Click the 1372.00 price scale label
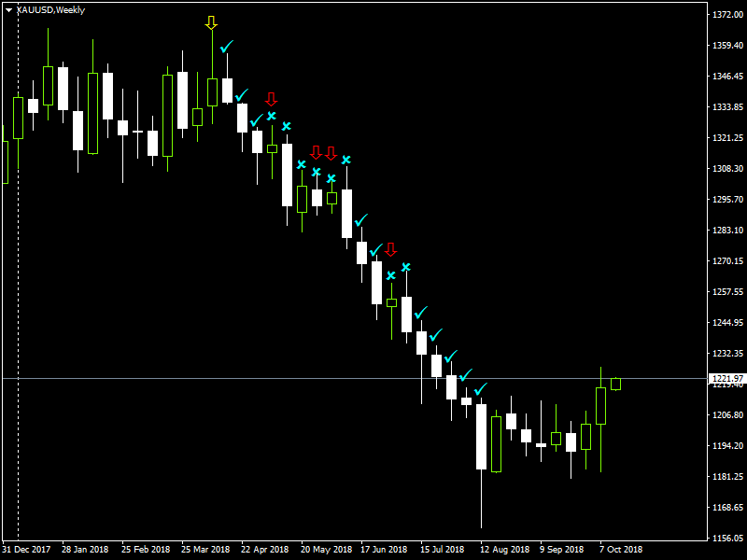Image resolution: width=747 pixels, height=560 pixels. tap(727, 15)
